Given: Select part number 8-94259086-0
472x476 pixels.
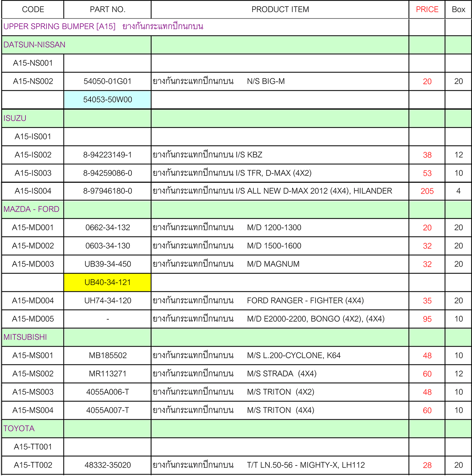Looking at the screenshot, I should pos(107,173).
